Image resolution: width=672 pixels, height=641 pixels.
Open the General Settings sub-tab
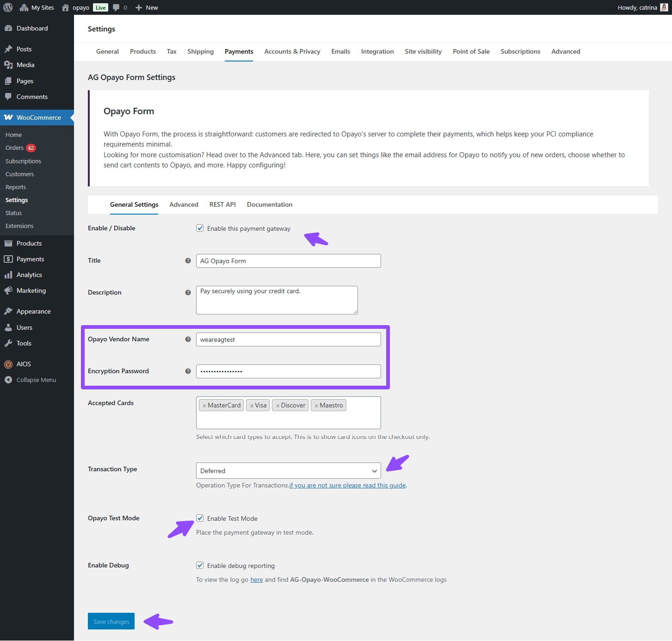pyautogui.click(x=134, y=204)
